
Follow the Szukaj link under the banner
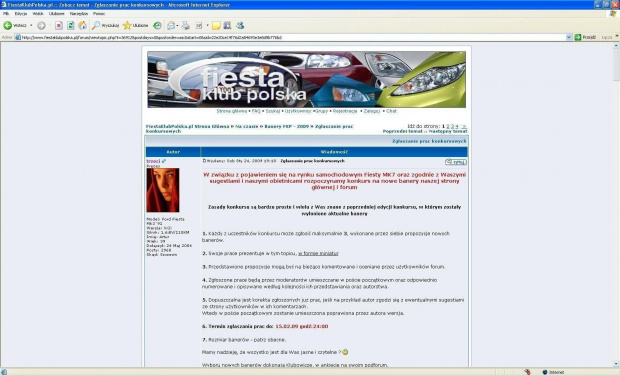coord(273,111)
